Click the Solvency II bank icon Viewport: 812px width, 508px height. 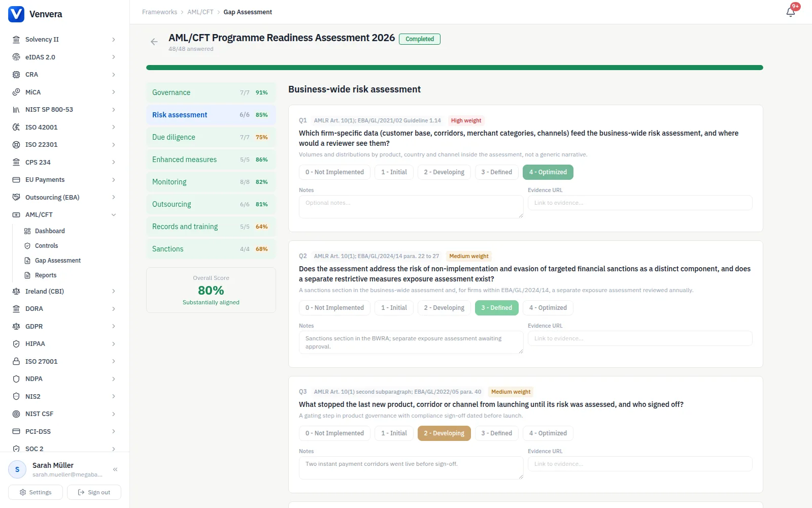[16, 40]
